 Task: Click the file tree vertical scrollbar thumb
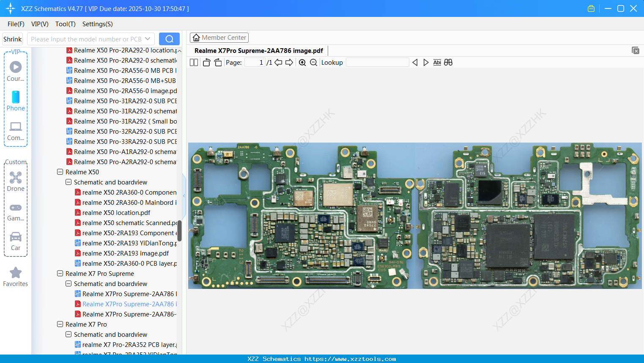(x=179, y=231)
